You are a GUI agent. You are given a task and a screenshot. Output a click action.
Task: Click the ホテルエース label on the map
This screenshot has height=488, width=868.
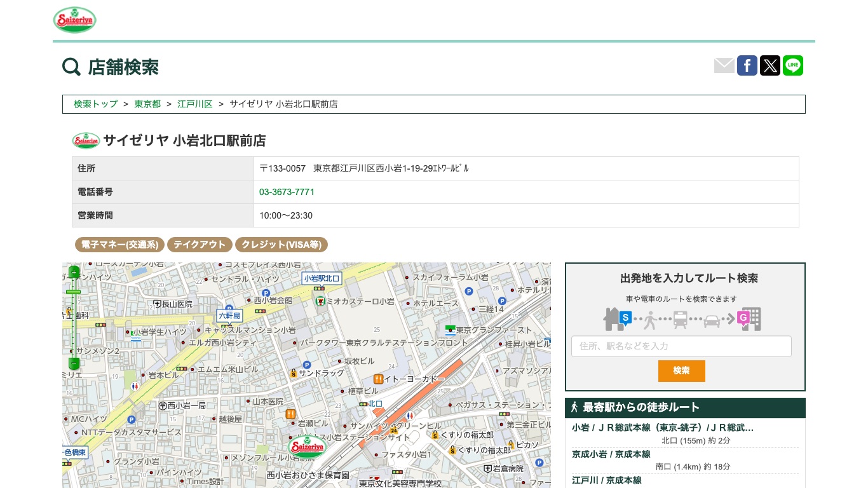click(x=436, y=304)
